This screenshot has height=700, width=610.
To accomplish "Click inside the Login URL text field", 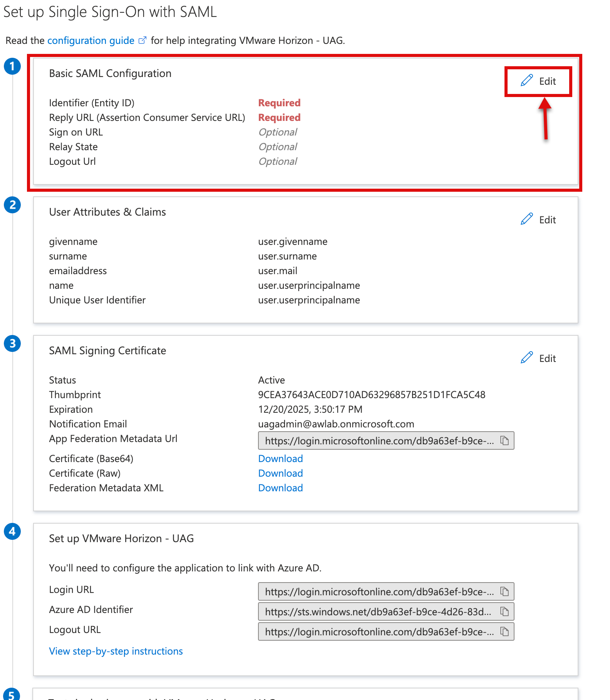I will (379, 592).
